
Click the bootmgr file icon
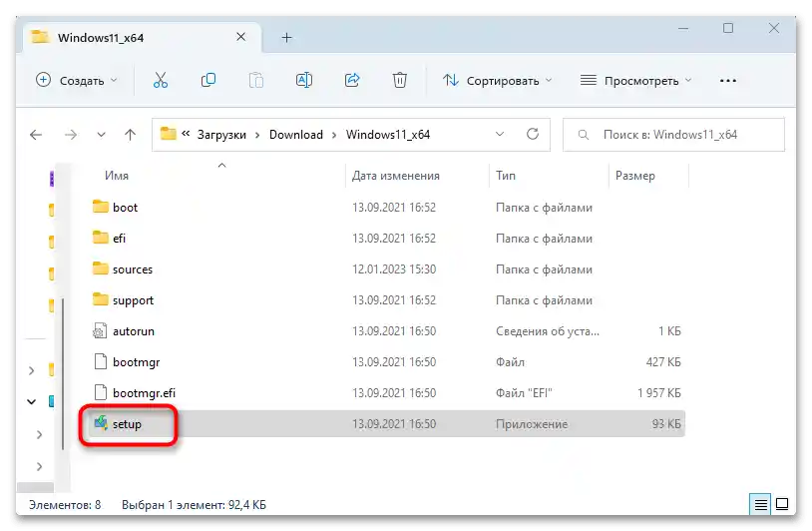click(x=100, y=361)
